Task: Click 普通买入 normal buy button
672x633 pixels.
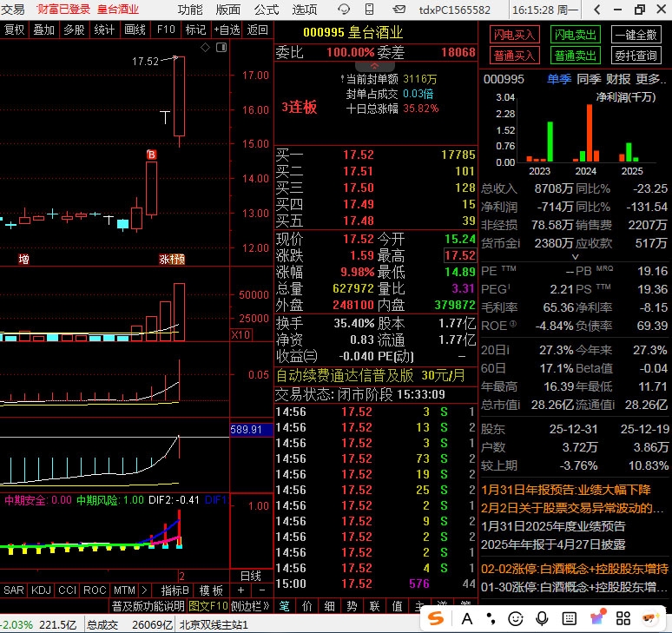Action: click(514, 56)
